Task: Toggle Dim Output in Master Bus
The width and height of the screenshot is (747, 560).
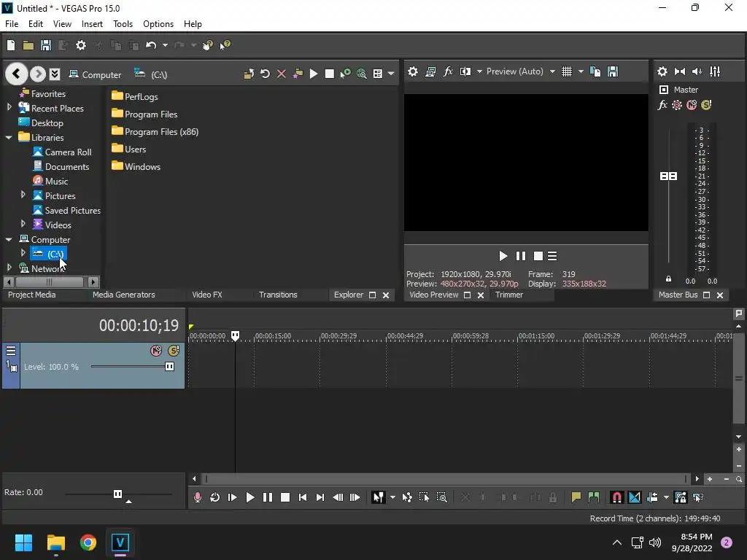Action: click(x=697, y=71)
